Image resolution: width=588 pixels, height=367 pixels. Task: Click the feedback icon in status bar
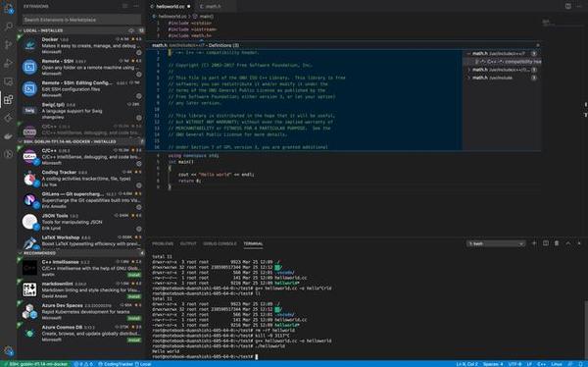(x=570, y=364)
